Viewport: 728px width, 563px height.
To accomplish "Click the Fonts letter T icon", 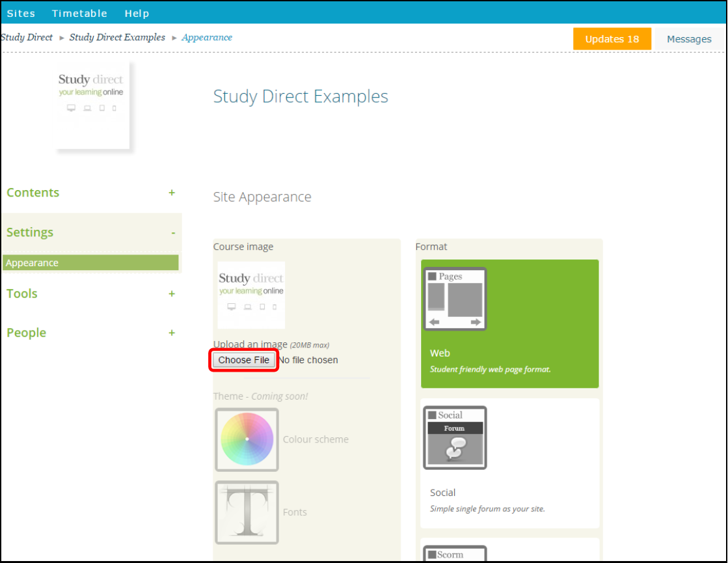I will coord(247,512).
